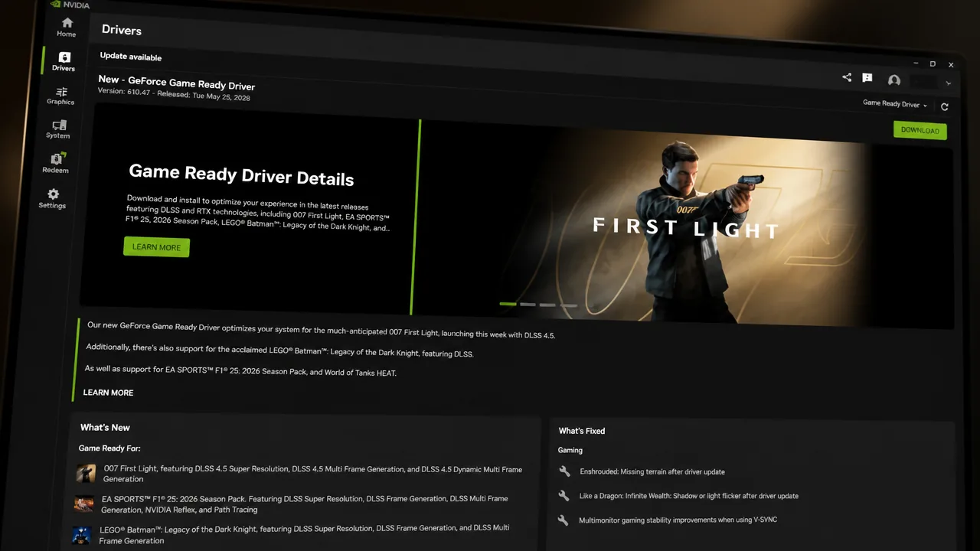Go to the Graphics sidebar section
This screenshot has height=551, width=980.
tap(61, 96)
